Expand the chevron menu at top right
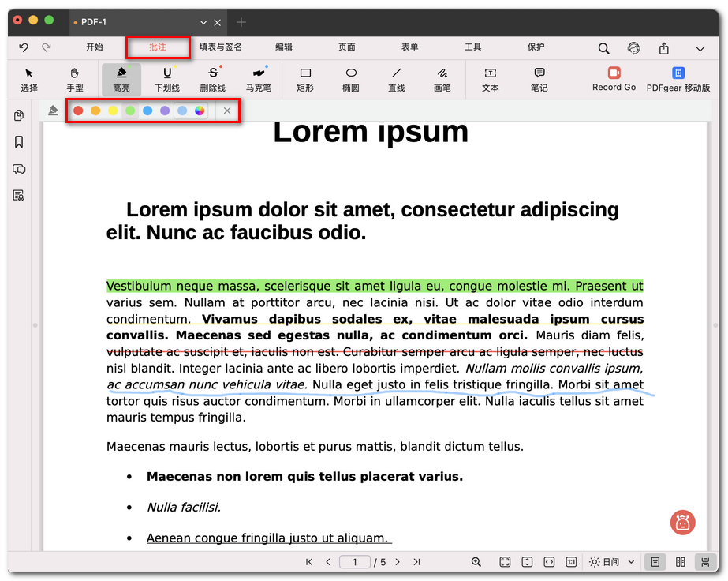This screenshot has width=728, height=581. [x=700, y=48]
